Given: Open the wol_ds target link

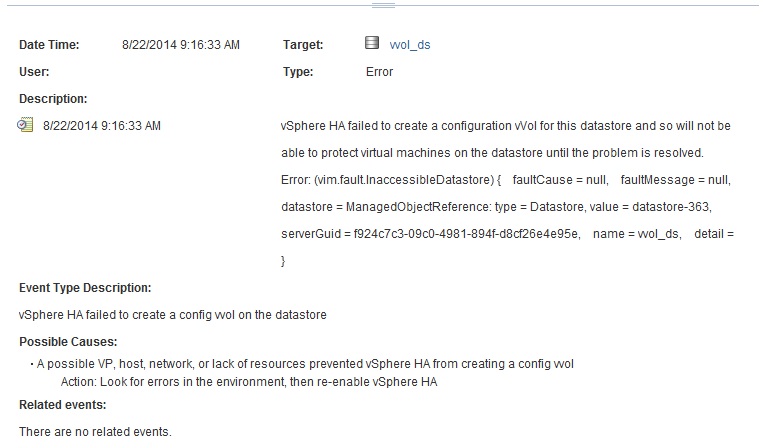Looking at the screenshot, I should 410,45.
